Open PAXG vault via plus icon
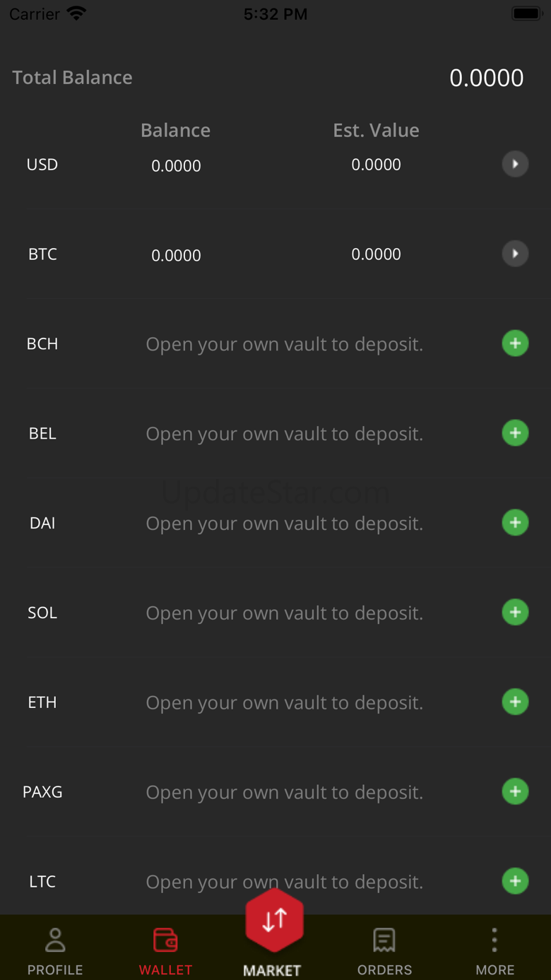Viewport: 551px width, 980px height. (515, 791)
